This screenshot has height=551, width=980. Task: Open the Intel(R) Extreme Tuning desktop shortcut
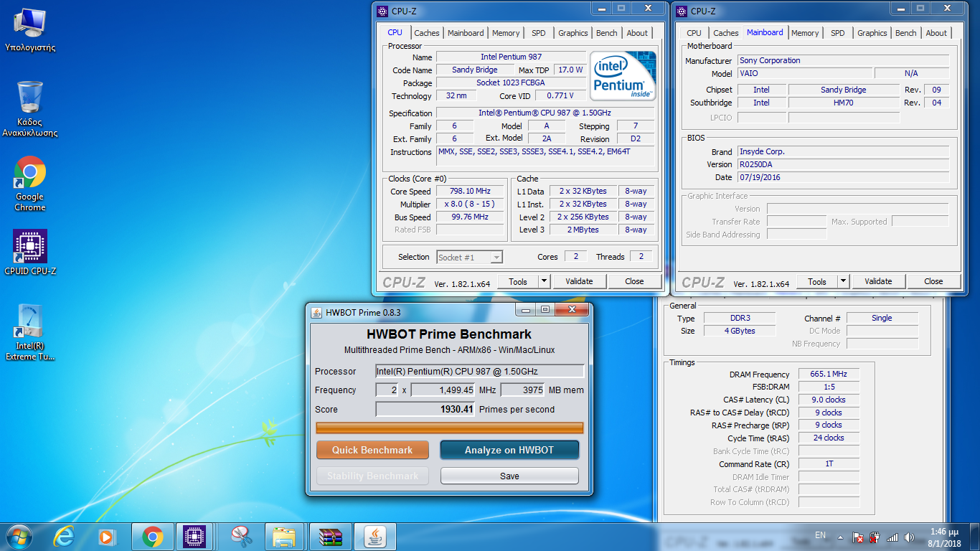coord(29,331)
